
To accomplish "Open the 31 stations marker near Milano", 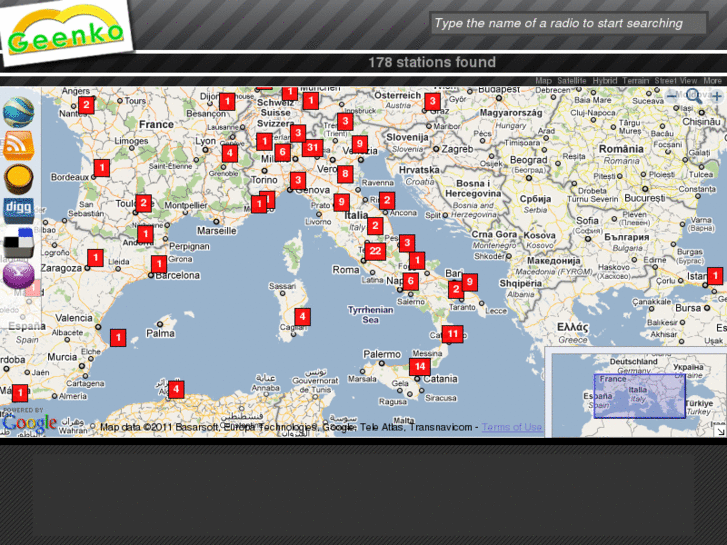I will (x=312, y=148).
